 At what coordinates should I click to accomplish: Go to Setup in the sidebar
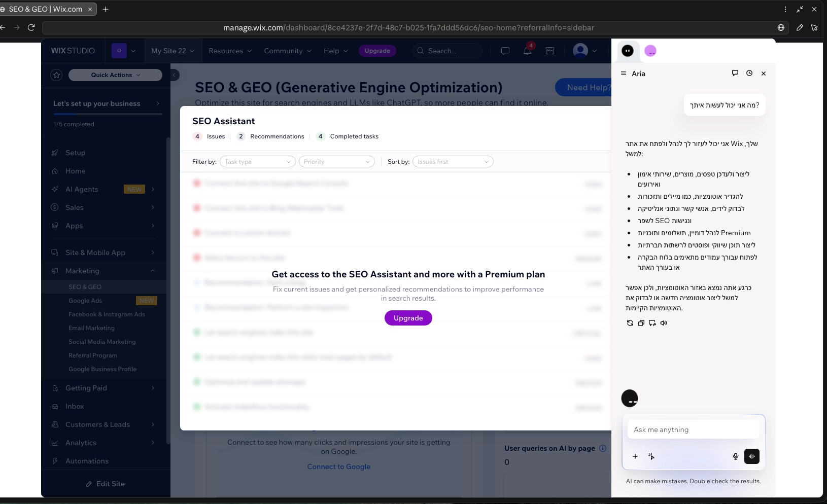tap(104, 153)
